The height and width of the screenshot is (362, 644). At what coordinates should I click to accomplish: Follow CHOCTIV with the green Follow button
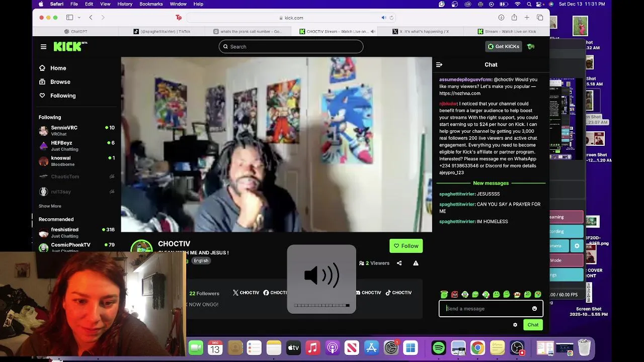click(406, 246)
